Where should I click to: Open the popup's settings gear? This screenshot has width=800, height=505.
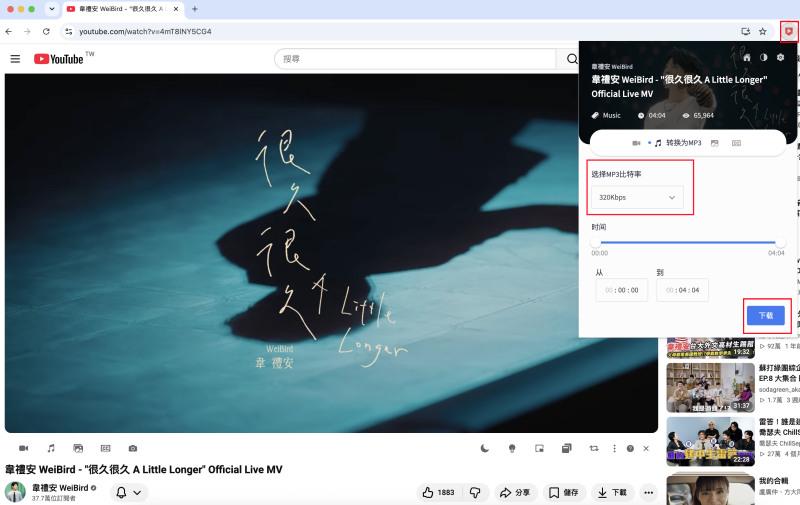(x=781, y=58)
